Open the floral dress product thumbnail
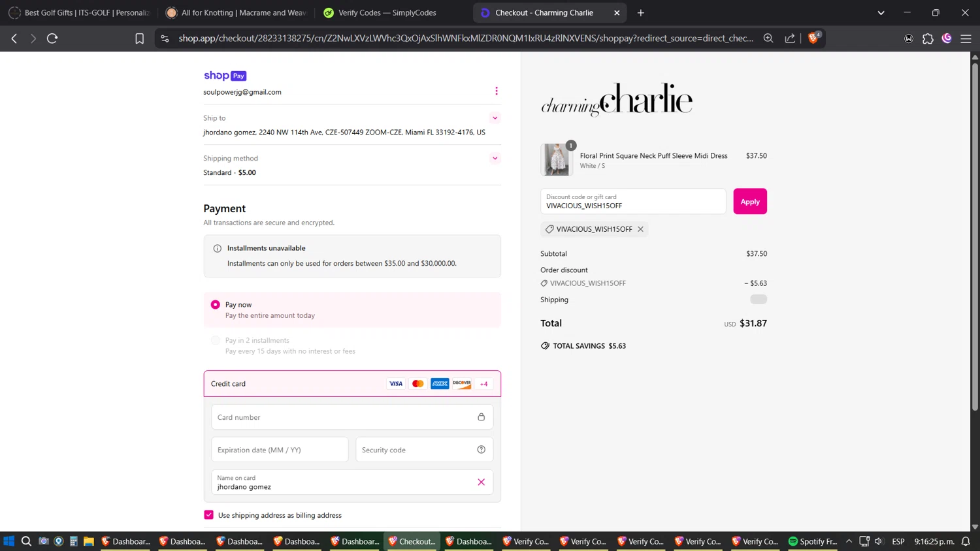Image resolution: width=980 pixels, height=551 pixels. click(557, 159)
